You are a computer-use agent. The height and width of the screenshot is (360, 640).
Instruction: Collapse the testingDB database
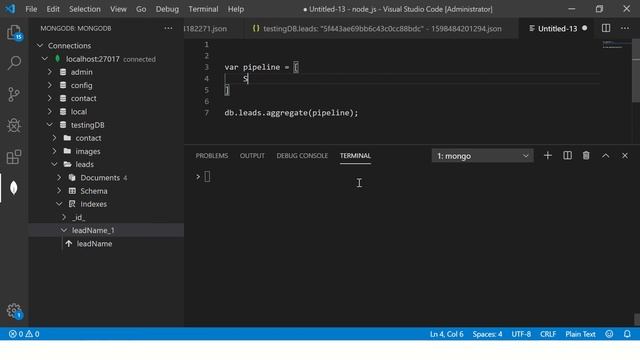tap(50, 124)
